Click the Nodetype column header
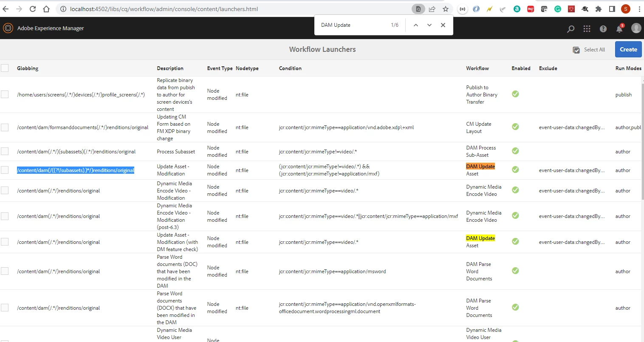The image size is (644, 342). [x=247, y=68]
